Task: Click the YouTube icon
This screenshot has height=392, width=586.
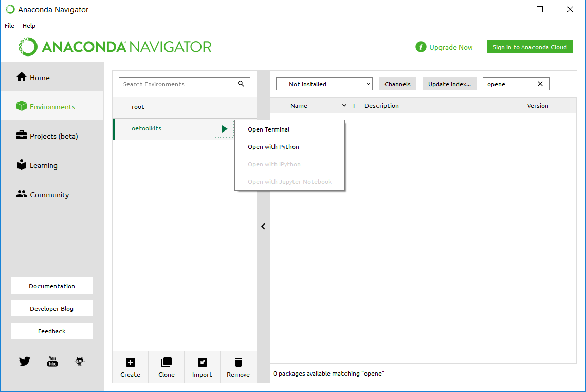Action: [52, 361]
